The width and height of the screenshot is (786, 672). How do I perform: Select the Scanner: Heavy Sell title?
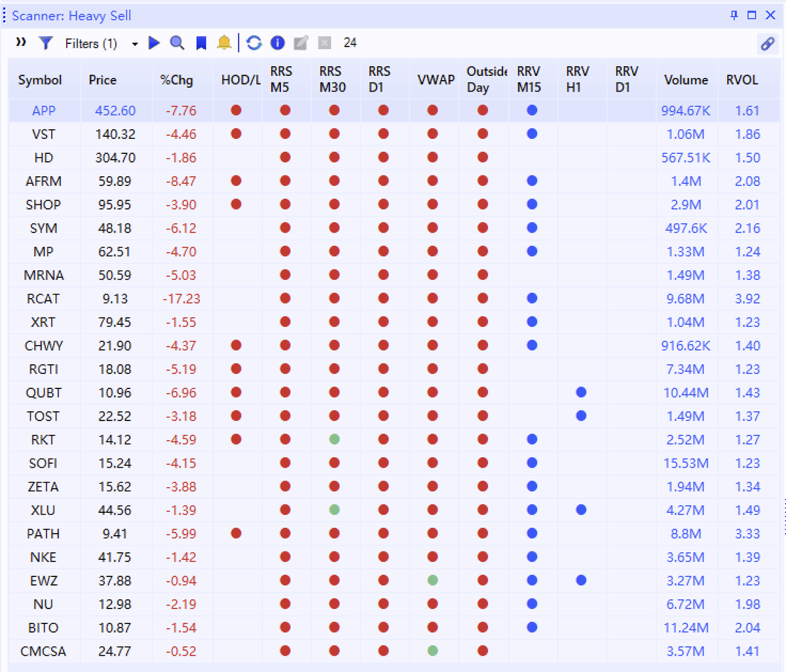point(71,16)
